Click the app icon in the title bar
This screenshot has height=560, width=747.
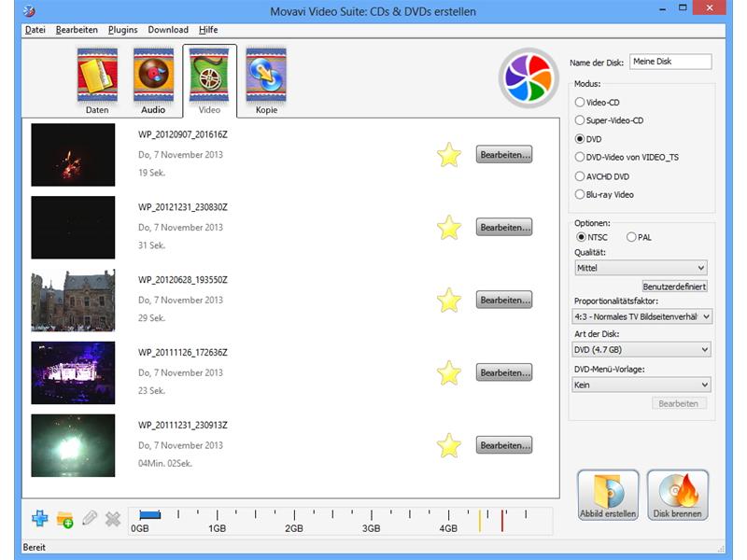[29, 10]
